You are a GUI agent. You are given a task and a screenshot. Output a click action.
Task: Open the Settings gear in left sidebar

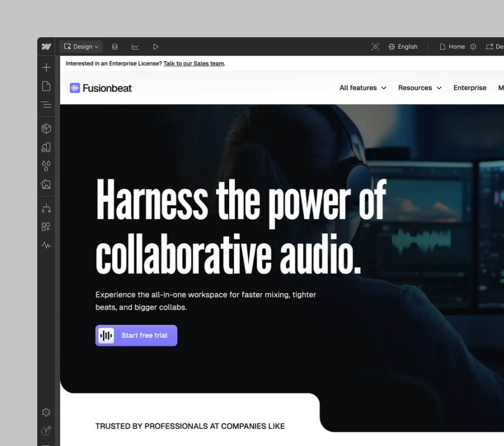[46, 412]
